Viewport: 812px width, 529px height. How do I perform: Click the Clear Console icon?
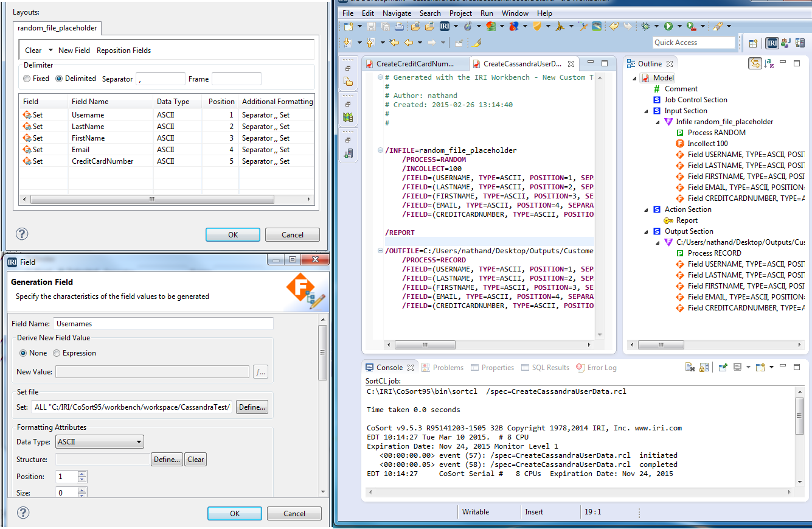tap(690, 367)
